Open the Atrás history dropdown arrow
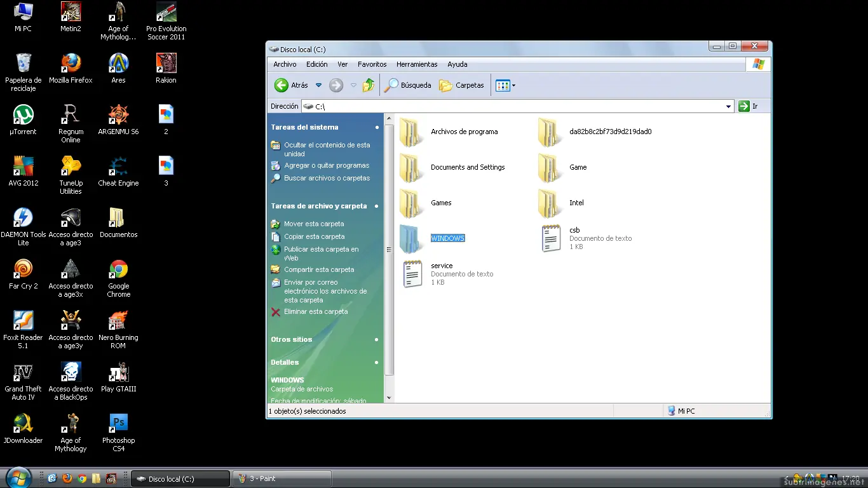The image size is (868, 488). tap(319, 85)
